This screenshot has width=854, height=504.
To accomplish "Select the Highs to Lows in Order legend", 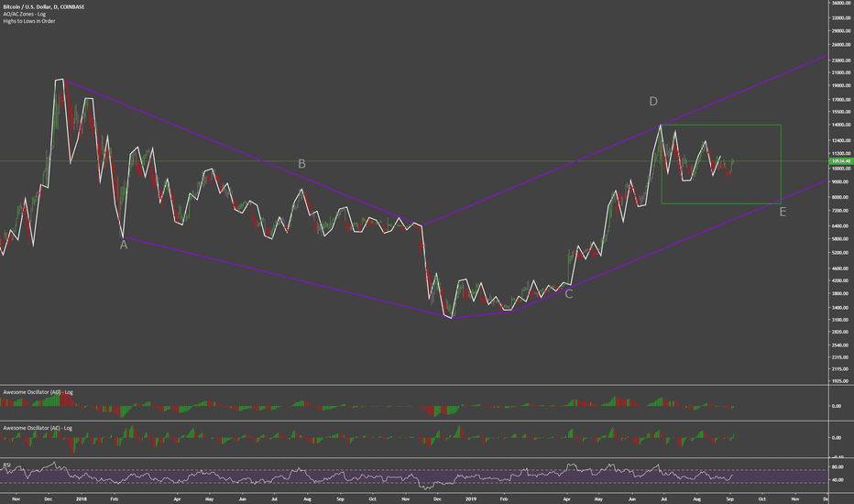I will pos(29,21).
